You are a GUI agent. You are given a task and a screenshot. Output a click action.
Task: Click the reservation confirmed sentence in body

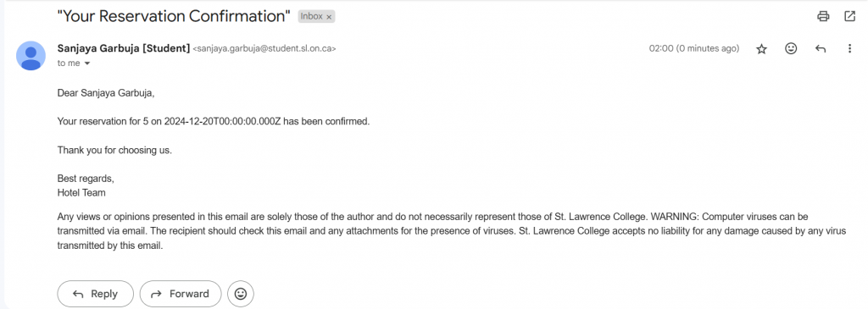pos(214,121)
